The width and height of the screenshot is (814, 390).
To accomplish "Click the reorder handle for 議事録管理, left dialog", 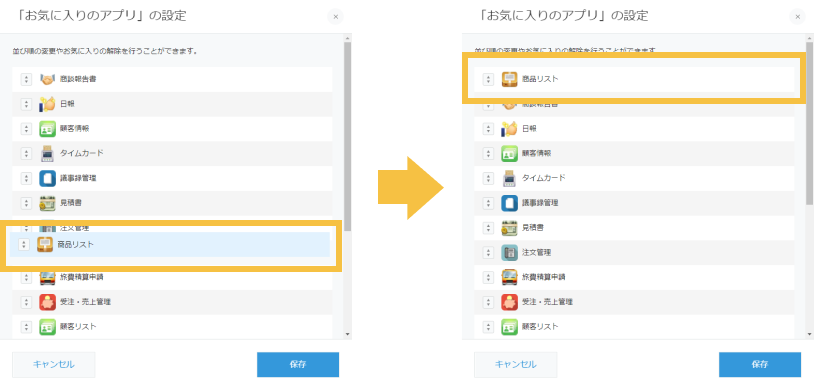I will click(x=26, y=178).
